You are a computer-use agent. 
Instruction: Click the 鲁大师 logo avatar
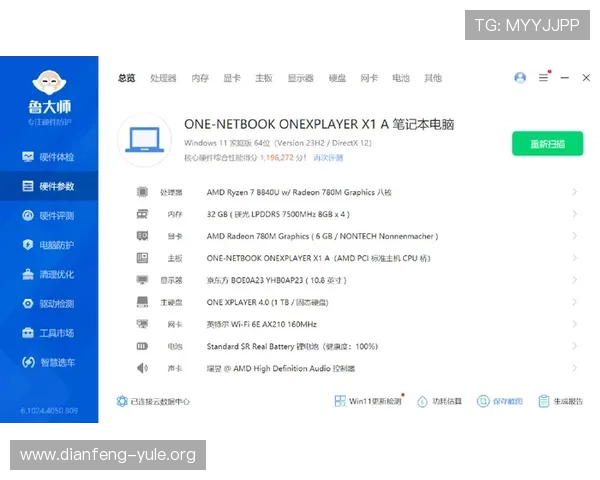(49, 82)
